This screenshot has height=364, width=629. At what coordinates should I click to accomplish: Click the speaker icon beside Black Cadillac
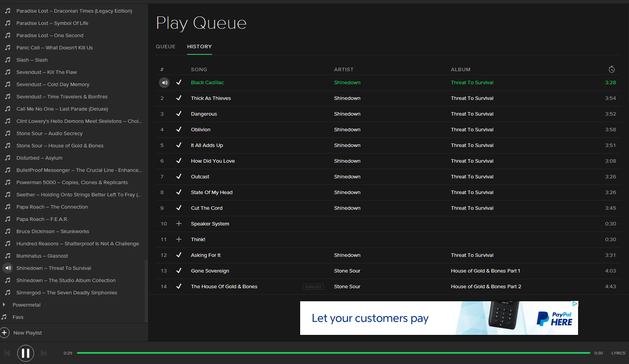(164, 82)
